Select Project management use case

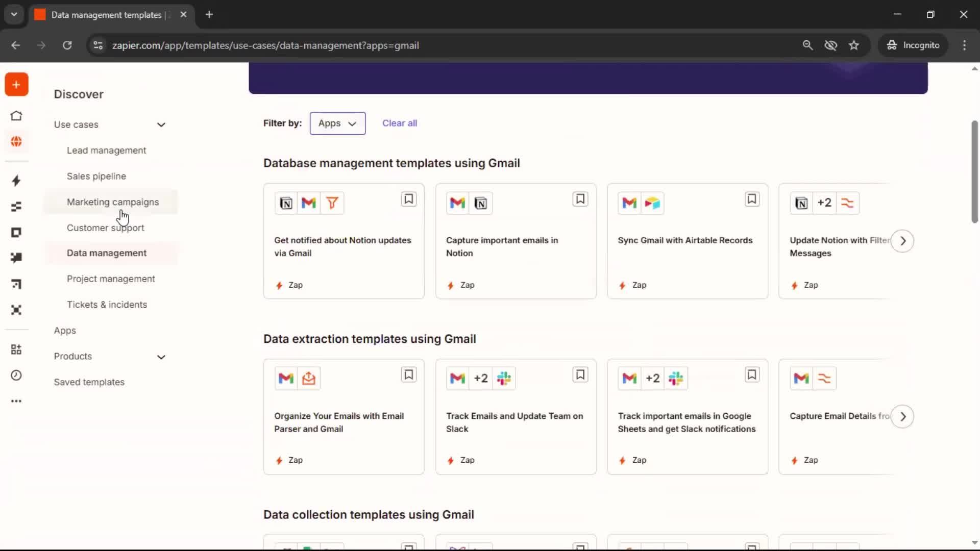[x=111, y=279]
